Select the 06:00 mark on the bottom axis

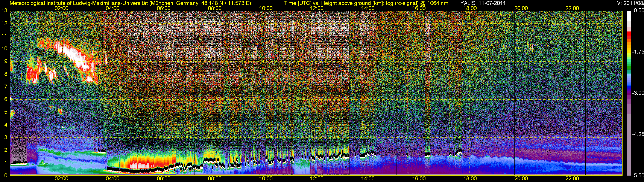click(x=164, y=179)
